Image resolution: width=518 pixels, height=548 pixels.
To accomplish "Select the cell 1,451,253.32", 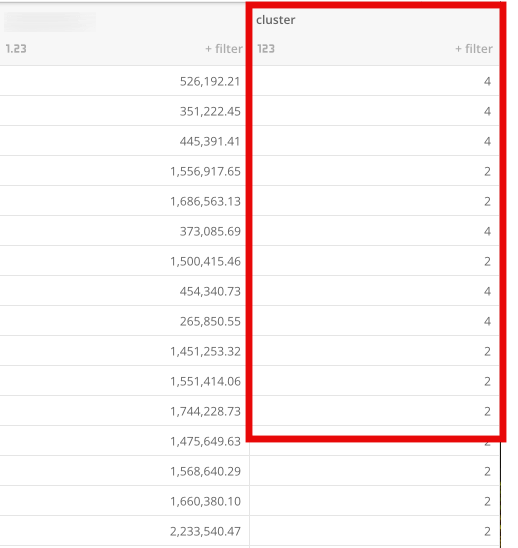I will [206, 352].
